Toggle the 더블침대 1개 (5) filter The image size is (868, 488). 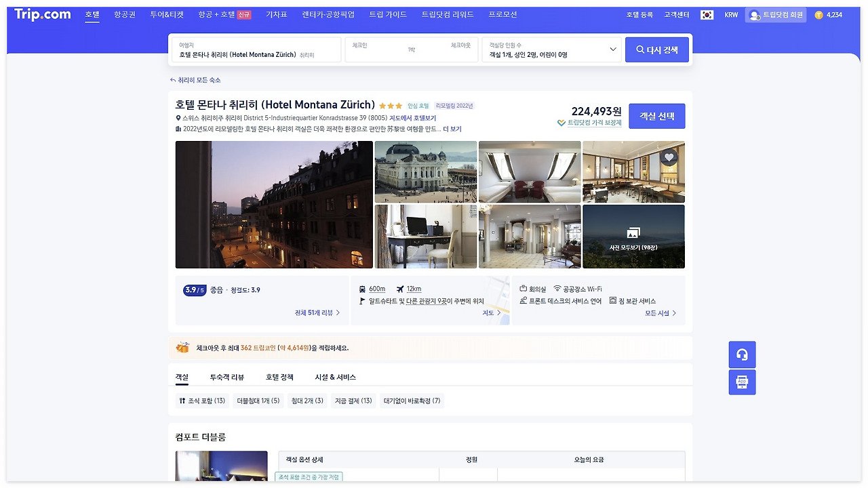[258, 401]
